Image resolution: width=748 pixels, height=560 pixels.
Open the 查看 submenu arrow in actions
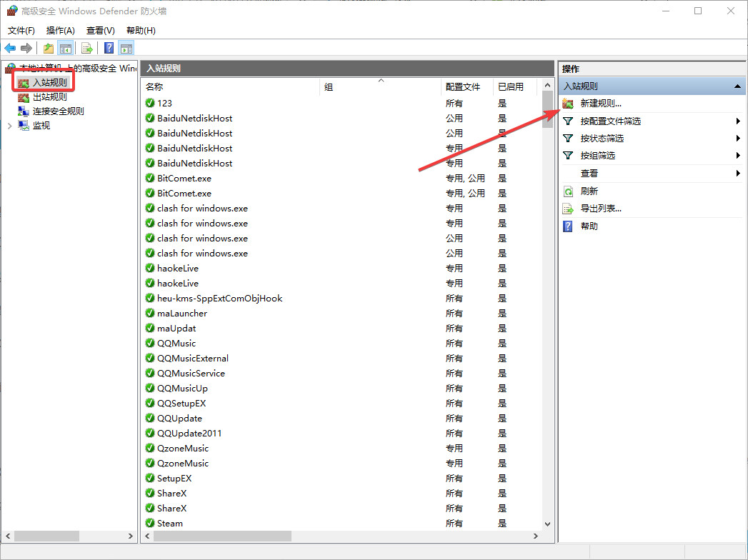point(738,173)
